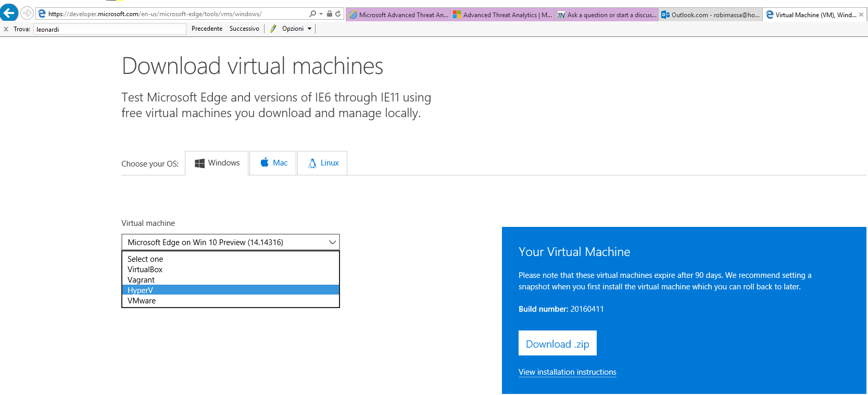Viewport: 868px width, 395px height.
Task: Switch to Outlook.com tab
Action: coord(711,15)
